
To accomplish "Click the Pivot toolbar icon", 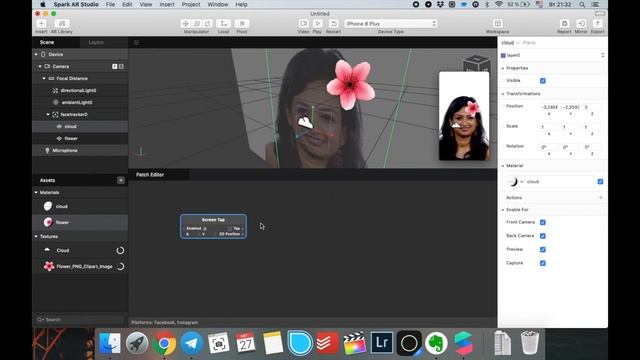I will pyautogui.click(x=242, y=24).
